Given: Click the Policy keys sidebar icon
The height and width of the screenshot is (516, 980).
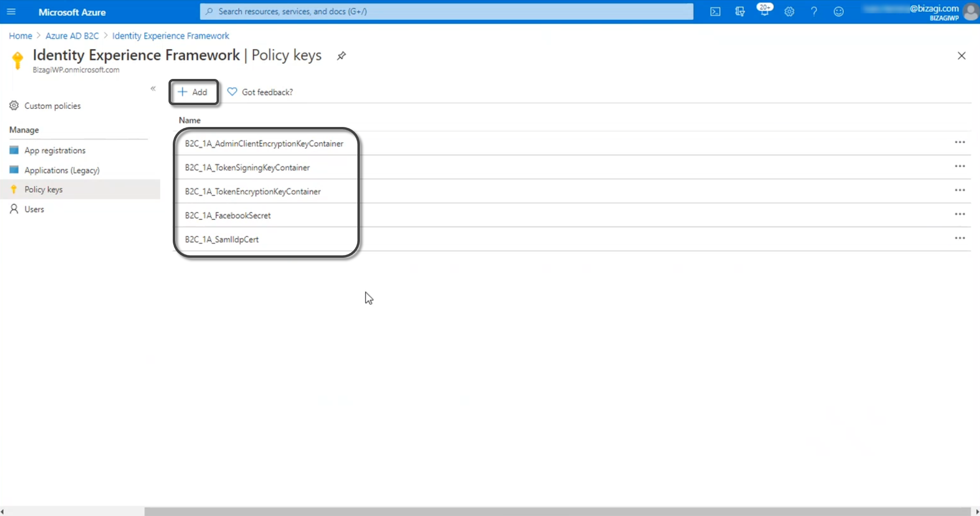Looking at the screenshot, I should coord(14,189).
